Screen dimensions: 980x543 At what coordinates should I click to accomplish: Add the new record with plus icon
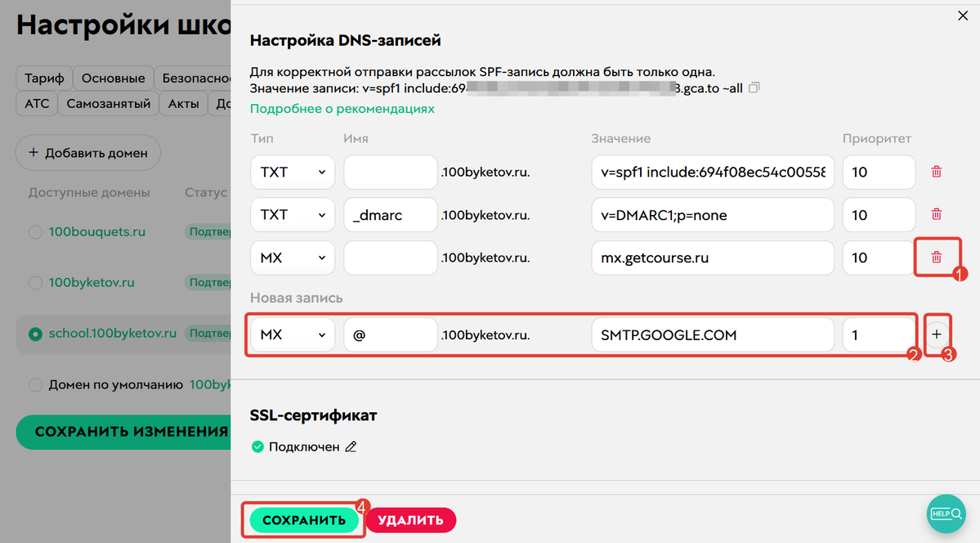(x=936, y=334)
